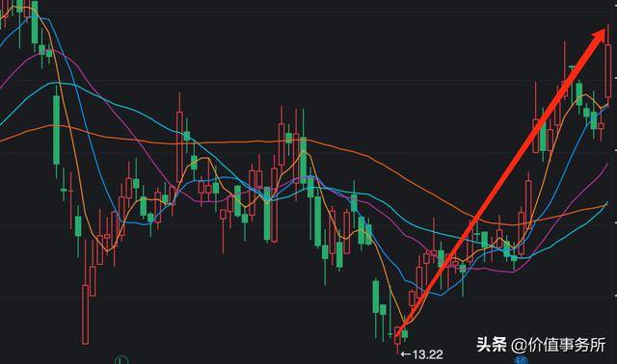The height and width of the screenshot is (364, 617).
Task: Click the green circular marker below chart
Action: click(x=122, y=360)
